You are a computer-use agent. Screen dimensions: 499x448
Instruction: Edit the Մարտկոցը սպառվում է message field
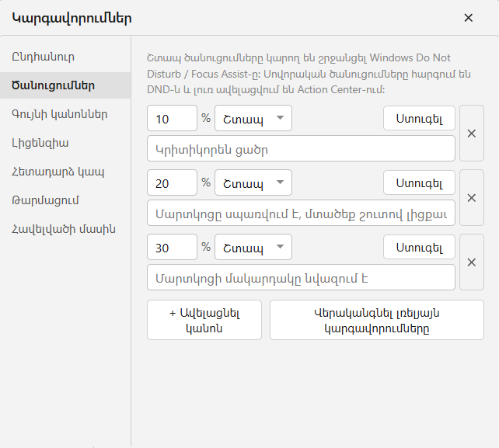(x=301, y=213)
